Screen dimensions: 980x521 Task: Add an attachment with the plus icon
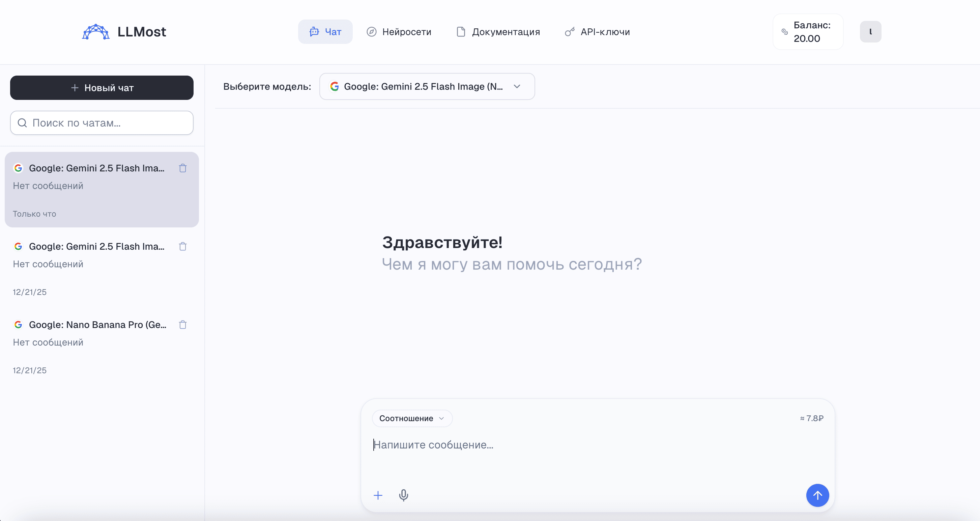point(378,495)
